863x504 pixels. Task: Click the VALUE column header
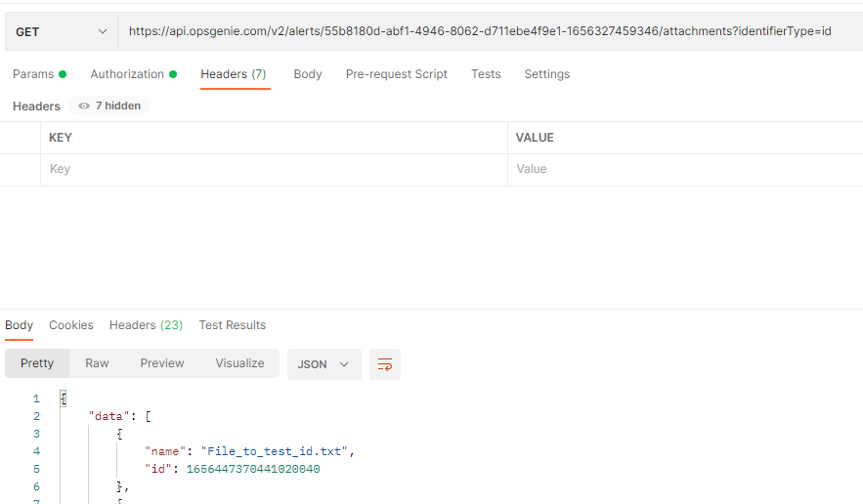pos(535,138)
